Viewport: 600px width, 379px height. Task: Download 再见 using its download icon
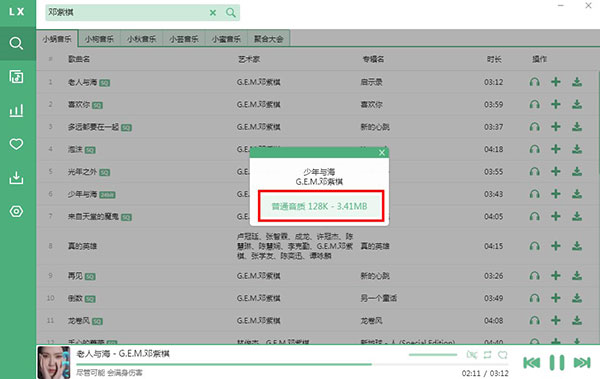coord(577,276)
